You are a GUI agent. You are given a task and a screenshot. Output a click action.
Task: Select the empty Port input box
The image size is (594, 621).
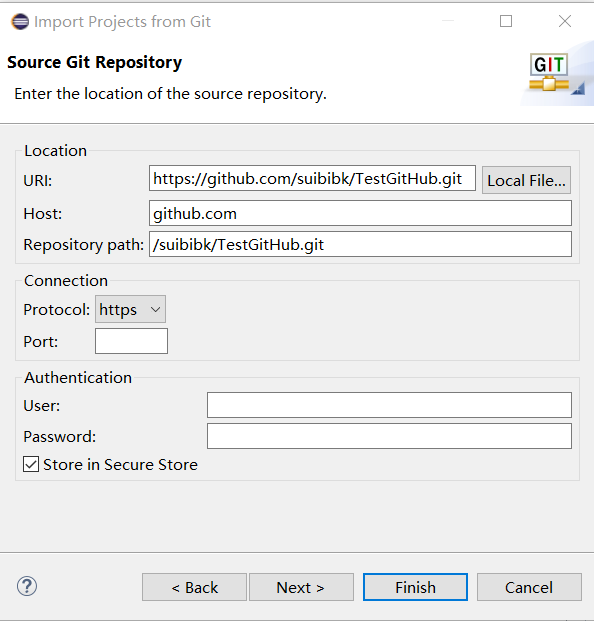point(131,341)
